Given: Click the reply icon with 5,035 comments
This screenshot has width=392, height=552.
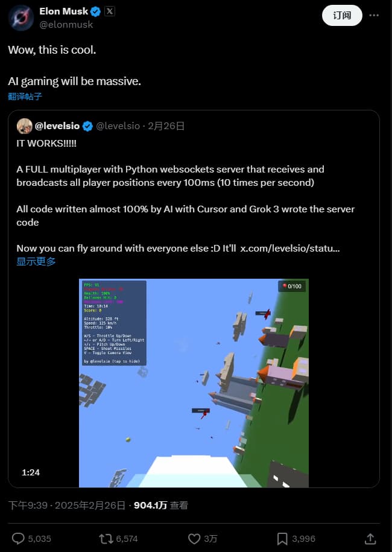Looking at the screenshot, I should point(18,539).
